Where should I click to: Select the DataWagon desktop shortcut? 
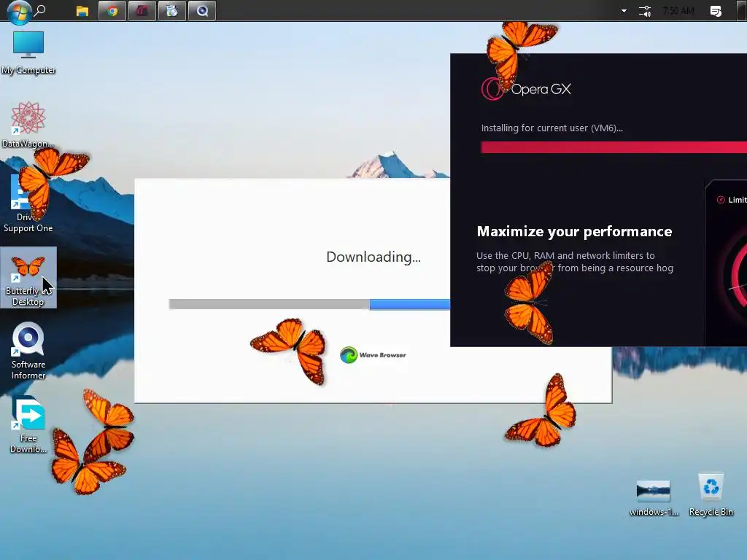coord(28,125)
